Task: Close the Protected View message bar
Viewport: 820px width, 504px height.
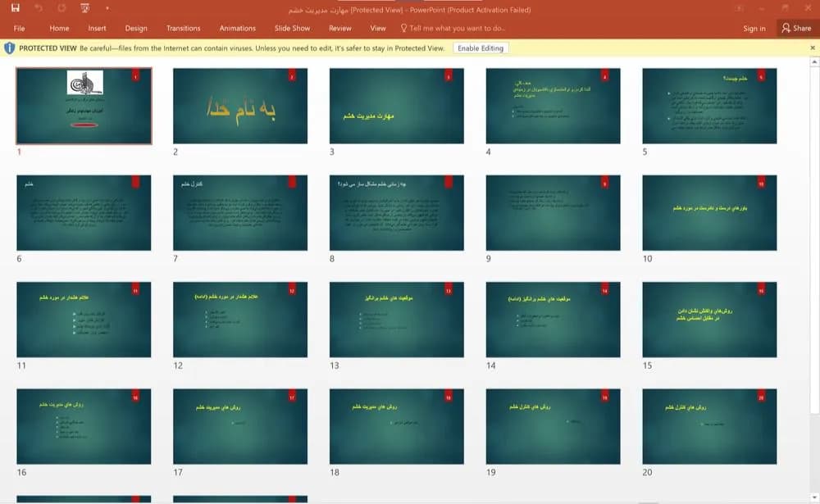Action: [x=812, y=48]
